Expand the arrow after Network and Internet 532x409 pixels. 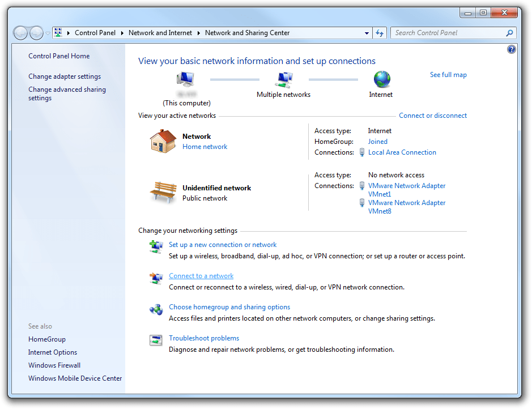[198, 33]
